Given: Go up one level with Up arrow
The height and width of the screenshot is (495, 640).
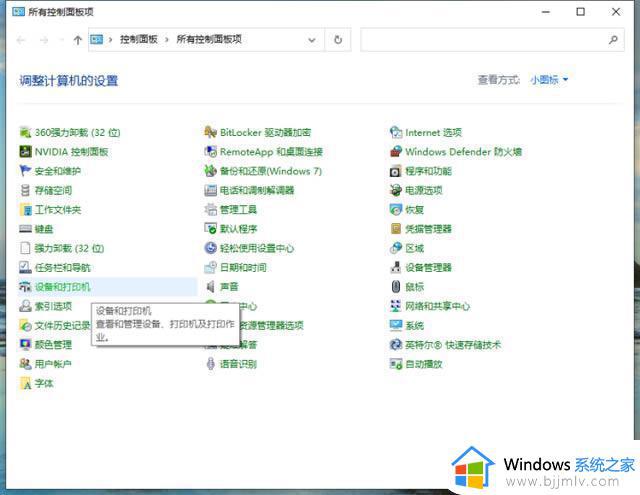Looking at the screenshot, I should (78, 40).
